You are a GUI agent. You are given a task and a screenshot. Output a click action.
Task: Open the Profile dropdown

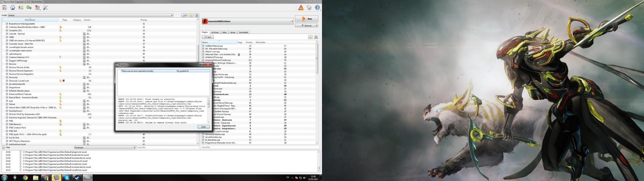click(x=91, y=15)
